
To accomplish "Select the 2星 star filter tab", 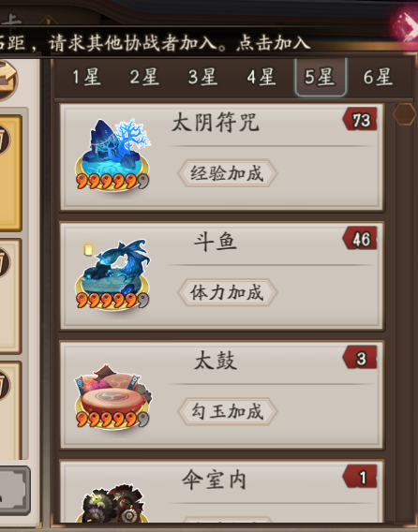I will tap(144, 77).
